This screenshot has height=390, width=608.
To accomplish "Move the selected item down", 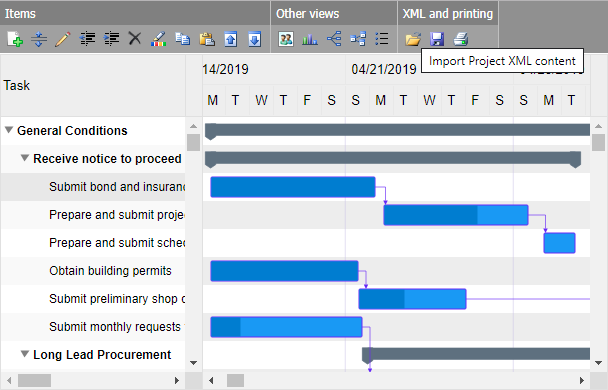I will pyautogui.click(x=255, y=39).
